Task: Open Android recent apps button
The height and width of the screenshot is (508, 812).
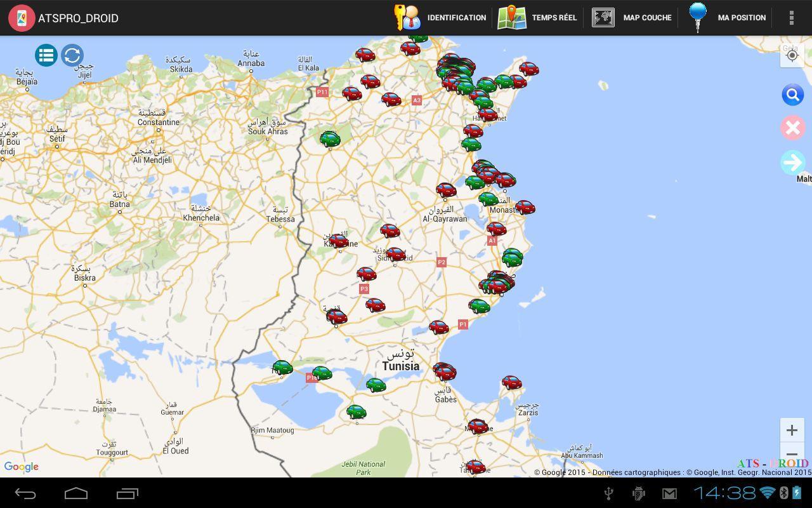Action: click(x=127, y=493)
